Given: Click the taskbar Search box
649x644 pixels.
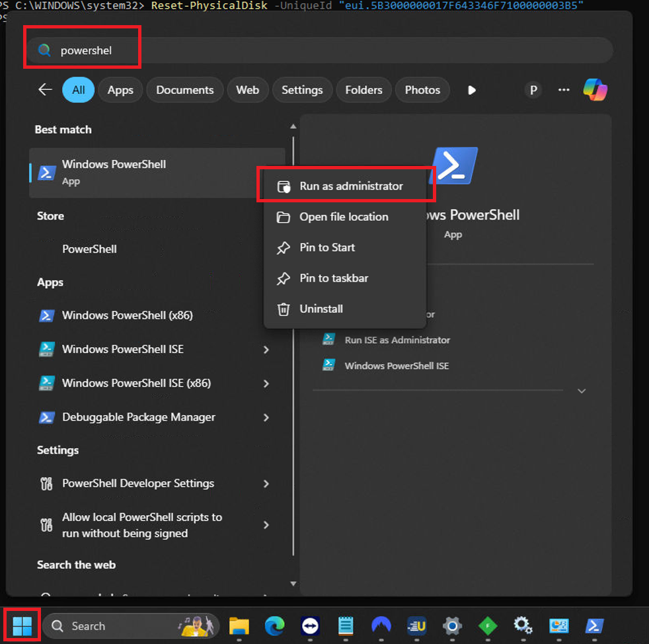Looking at the screenshot, I should (x=130, y=625).
